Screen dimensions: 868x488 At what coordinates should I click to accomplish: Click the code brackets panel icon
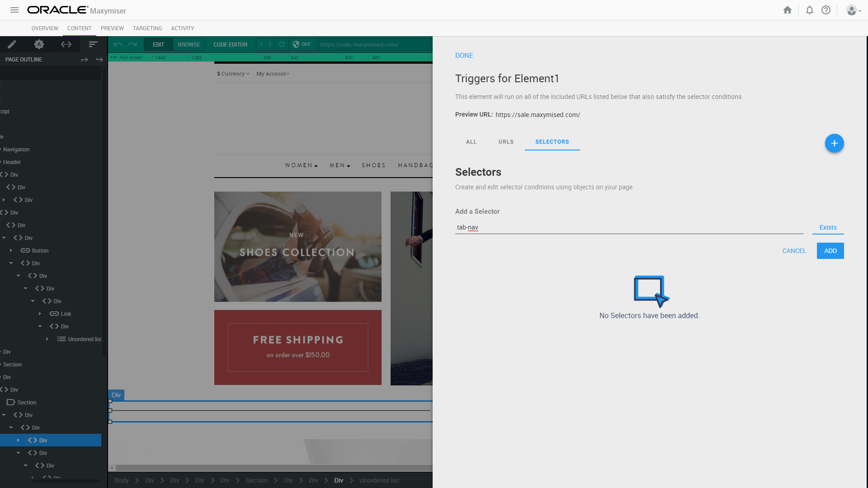tap(66, 44)
